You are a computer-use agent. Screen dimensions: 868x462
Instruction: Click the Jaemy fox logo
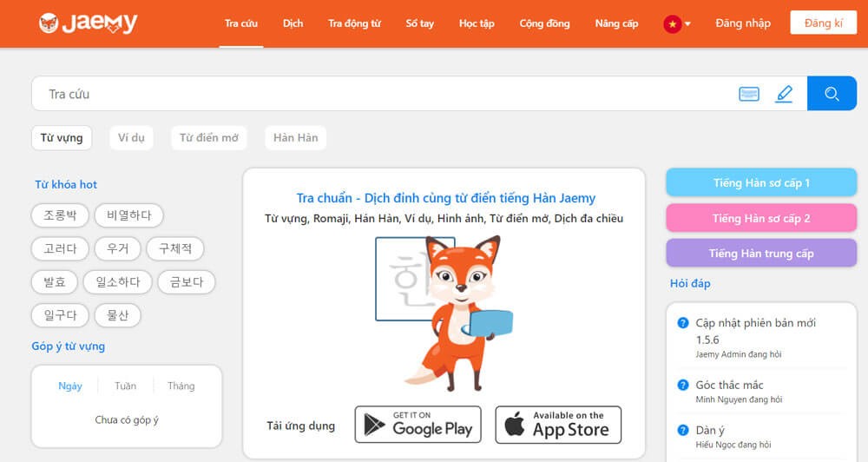click(88, 23)
